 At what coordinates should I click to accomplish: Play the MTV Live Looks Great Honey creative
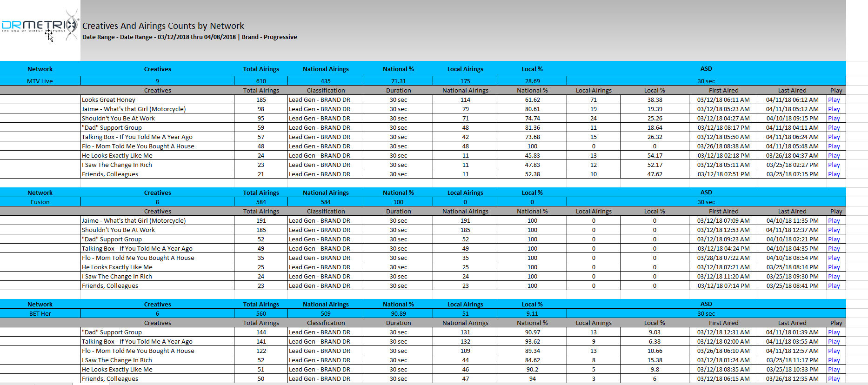coord(834,100)
